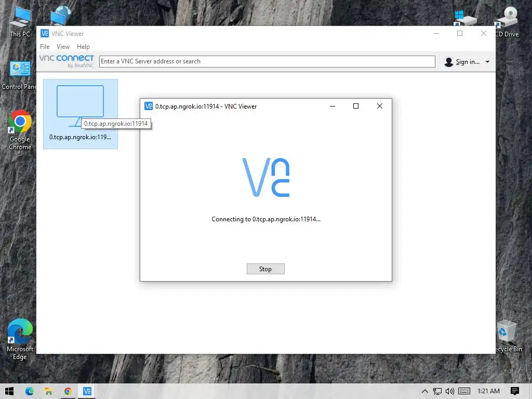Select the Microsoft Edge desktop shortcut

[20, 339]
